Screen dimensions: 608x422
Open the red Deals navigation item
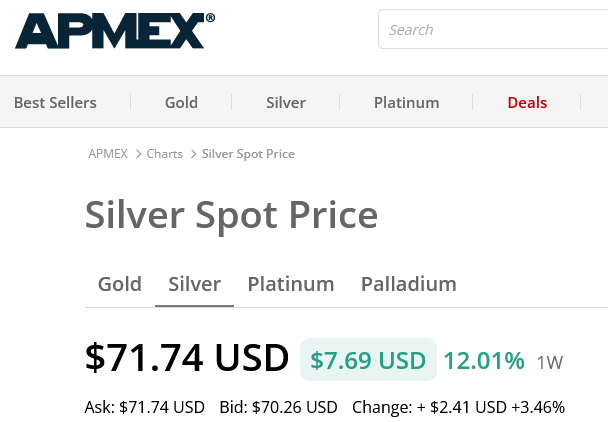coord(527,102)
